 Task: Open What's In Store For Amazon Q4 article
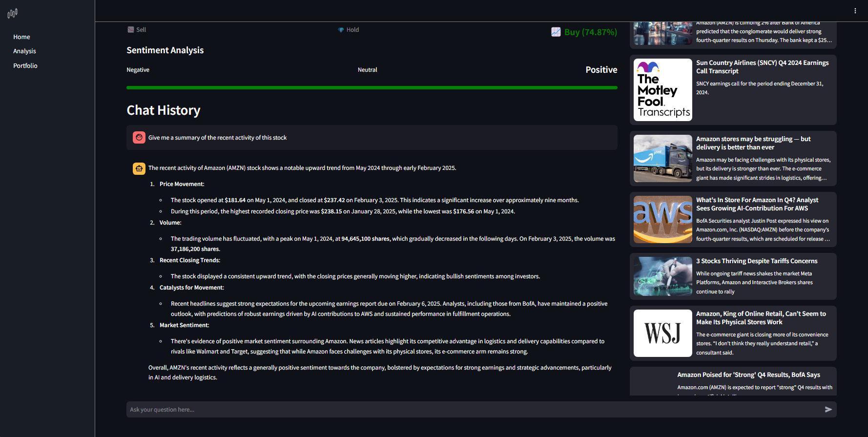(x=757, y=204)
